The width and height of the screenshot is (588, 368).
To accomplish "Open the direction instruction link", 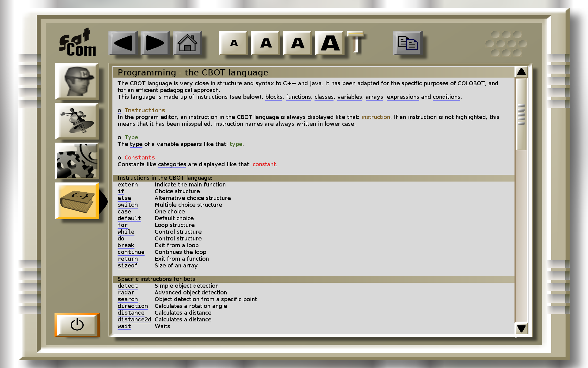I will (133, 306).
